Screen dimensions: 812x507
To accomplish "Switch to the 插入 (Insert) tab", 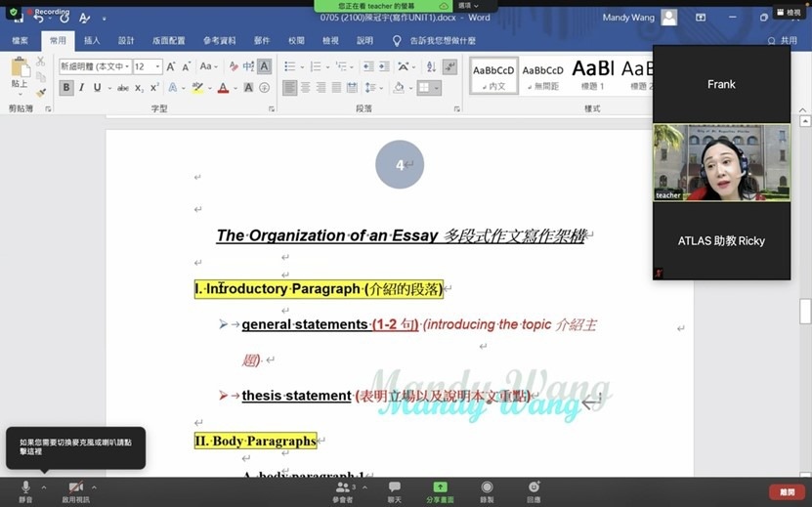I will [x=92, y=40].
